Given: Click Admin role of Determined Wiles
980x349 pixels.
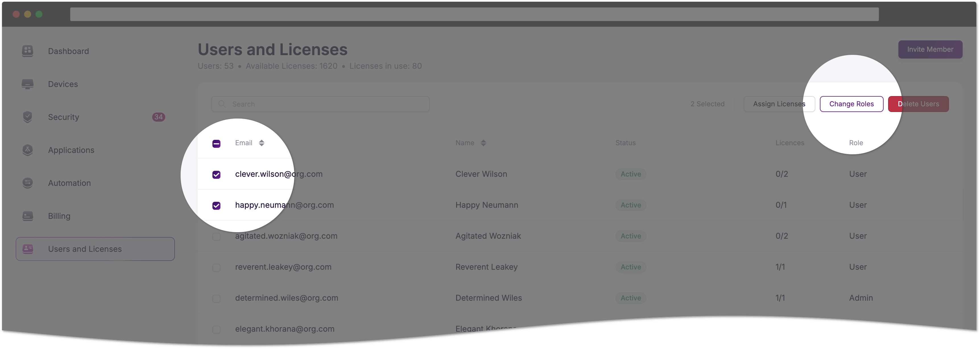Looking at the screenshot, I should 861,298.
